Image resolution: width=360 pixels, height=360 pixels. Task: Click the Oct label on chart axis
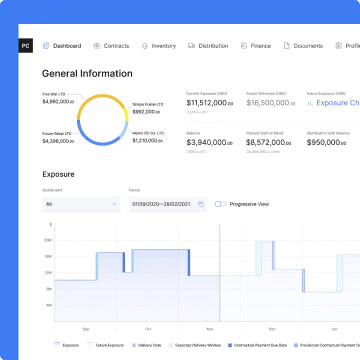click(x=148, y=329)
